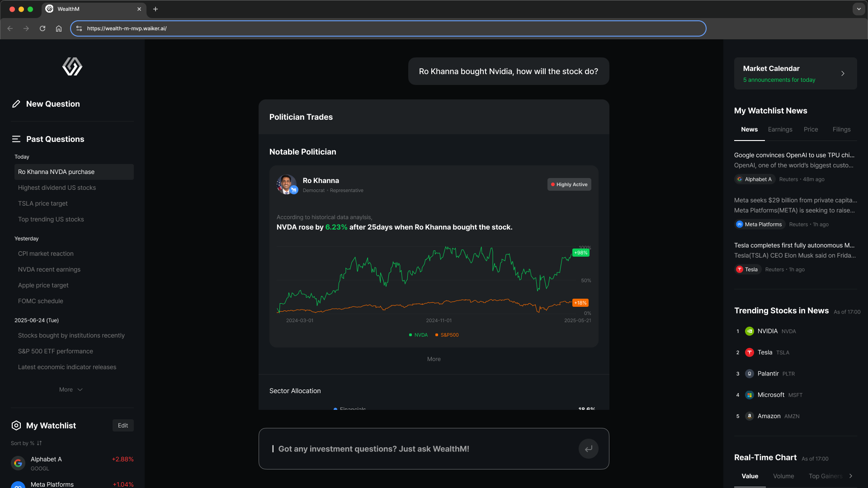The height and width of the screenshot is (488, 868).
Task: Click Ro Khanna's profile picture
Action: (286, 184)
